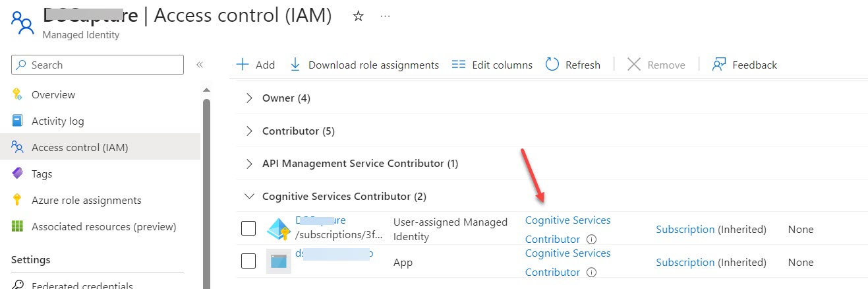The height and width of the screenshot is (289, 868).
Task: Click the Edit columns icon
Action: click(x=459, y=65)
